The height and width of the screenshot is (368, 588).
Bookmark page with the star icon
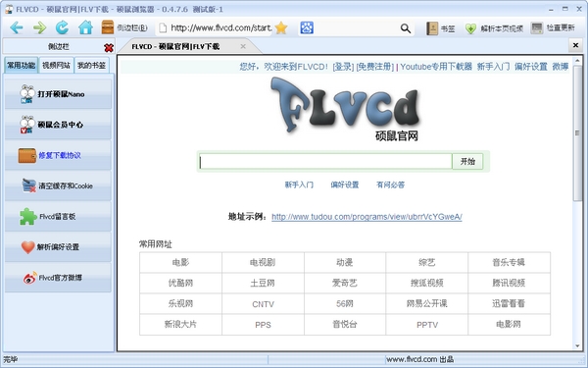click(281, 27)
